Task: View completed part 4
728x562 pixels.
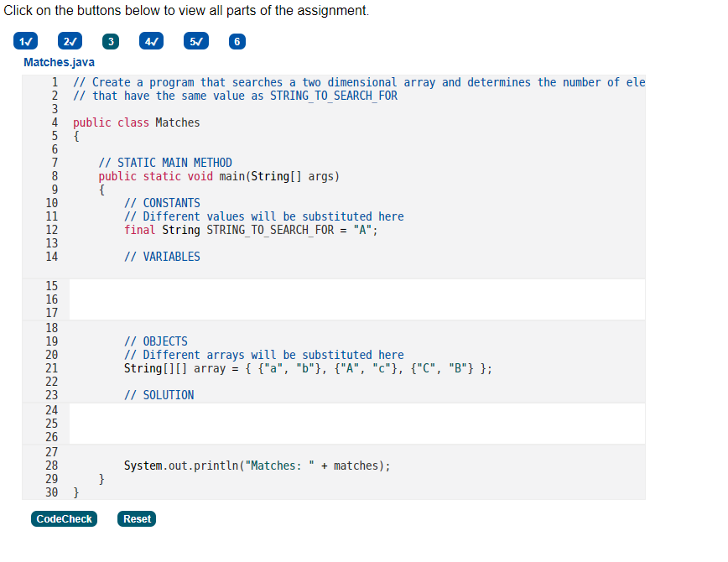Action: (x=151, y=40)
